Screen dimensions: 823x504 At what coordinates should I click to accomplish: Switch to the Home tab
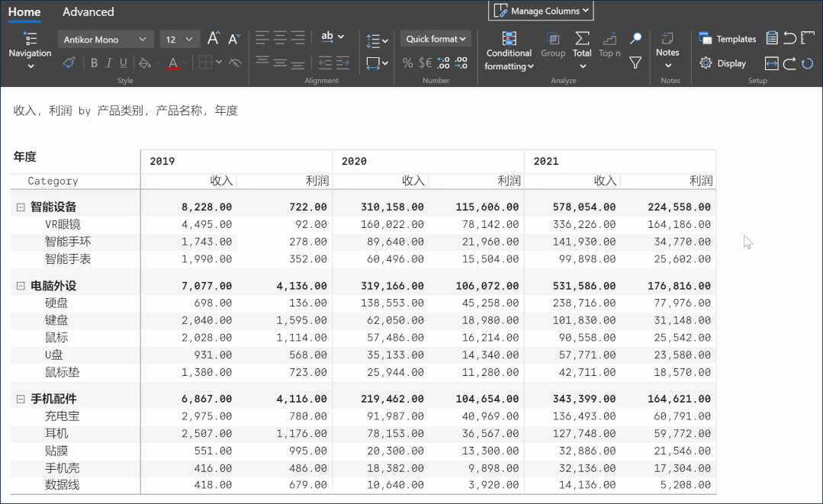pos(24,11)
